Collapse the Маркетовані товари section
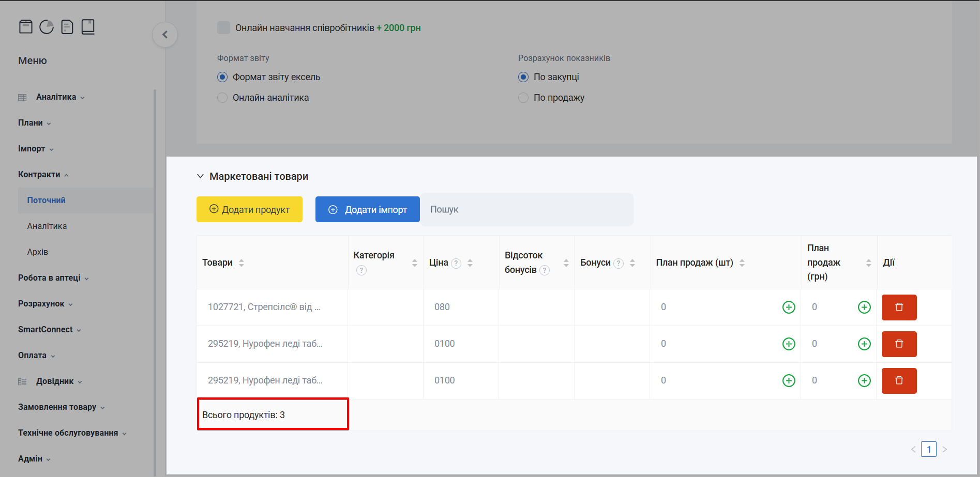This screenshot has width=980, height=477. 200,177
